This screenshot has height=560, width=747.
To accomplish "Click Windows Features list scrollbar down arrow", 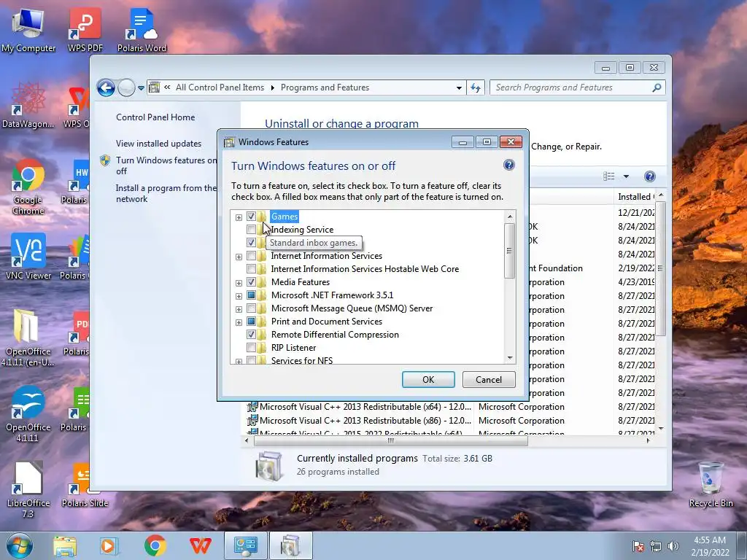I will [510, 358].
